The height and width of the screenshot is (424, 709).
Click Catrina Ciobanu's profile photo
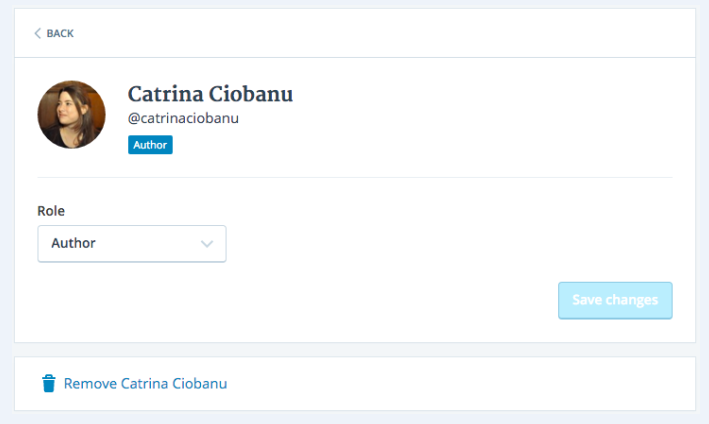(x=72, y=115)
